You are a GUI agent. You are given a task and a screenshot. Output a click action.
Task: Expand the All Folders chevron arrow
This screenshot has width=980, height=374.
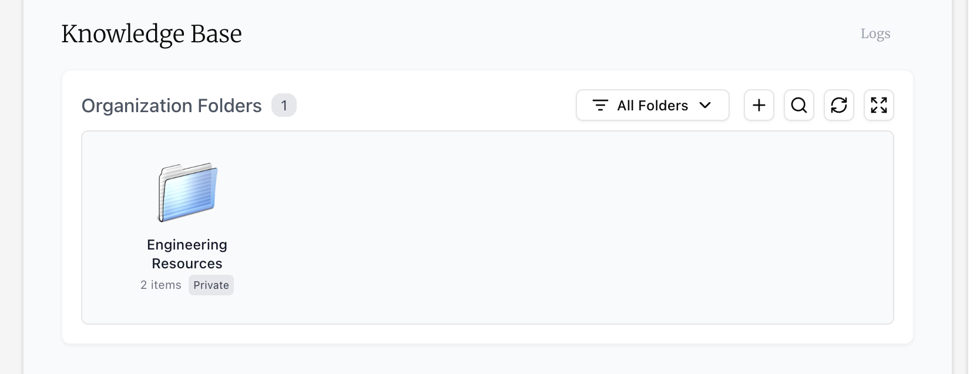(705, 105)
